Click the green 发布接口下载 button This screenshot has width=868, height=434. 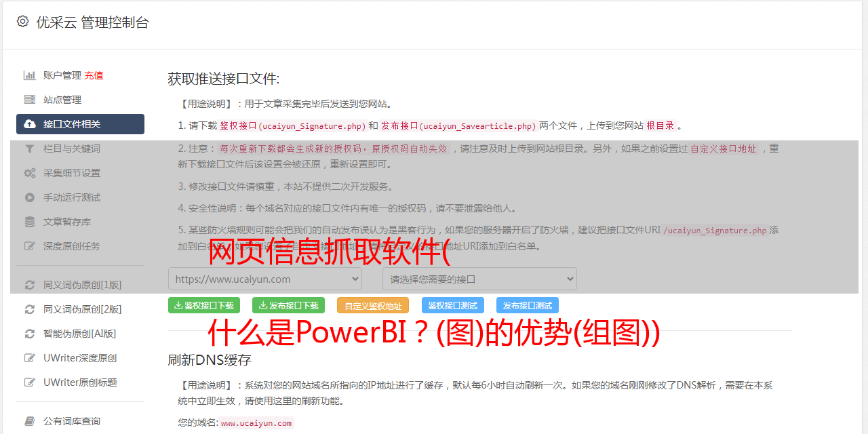tap(288, 305)
